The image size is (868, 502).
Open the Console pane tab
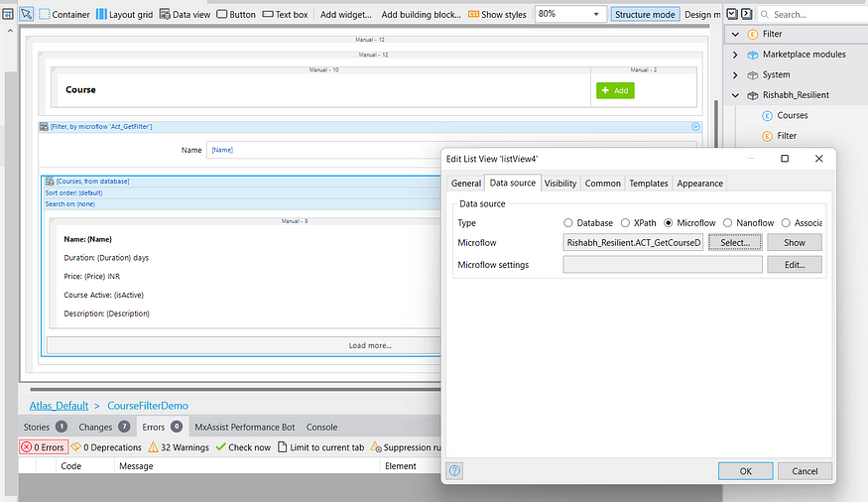pos(321,428)
